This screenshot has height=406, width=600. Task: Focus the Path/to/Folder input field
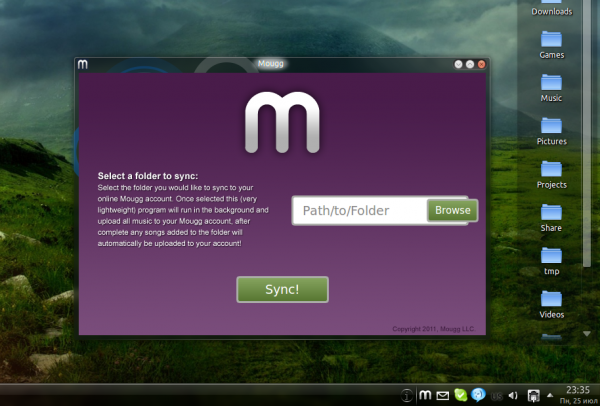(x=360, y=210)
